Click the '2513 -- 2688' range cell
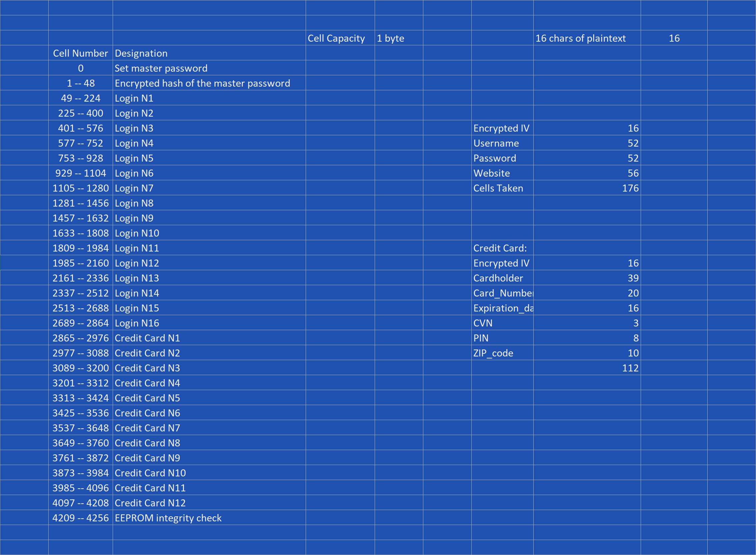 click(81, 308)
